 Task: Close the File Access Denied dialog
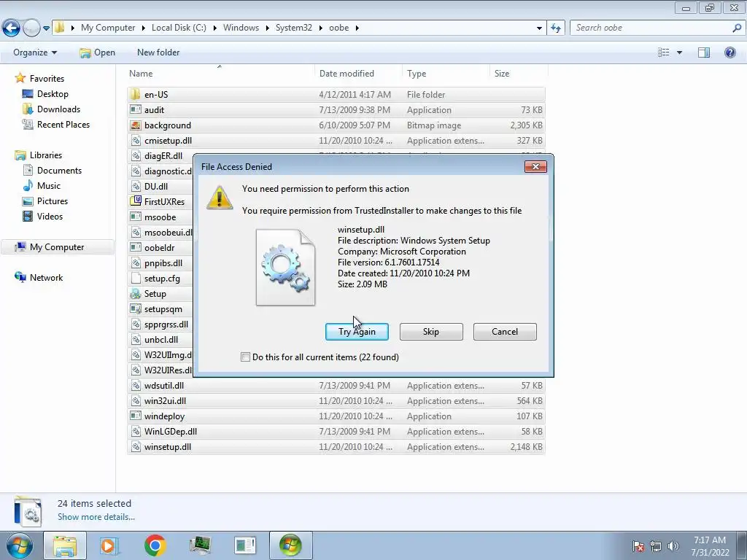tap(535, 166)
